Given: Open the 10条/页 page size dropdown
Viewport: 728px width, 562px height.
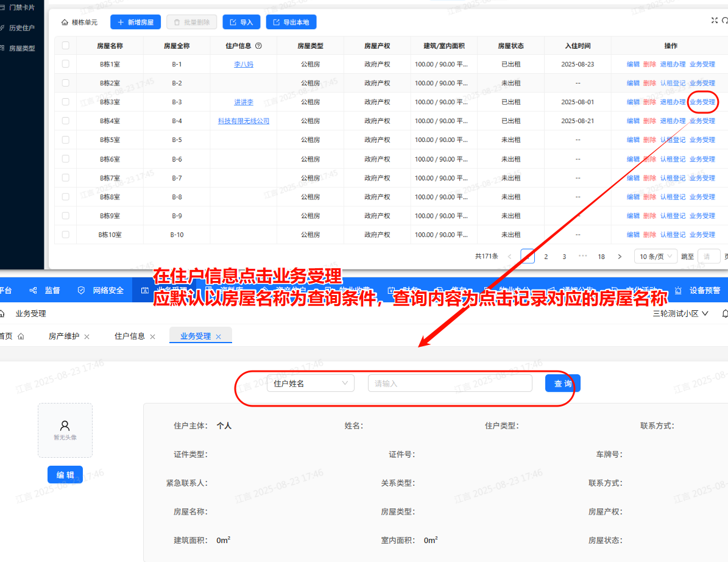Looking at the screenshot, I should tap(656, 257).
